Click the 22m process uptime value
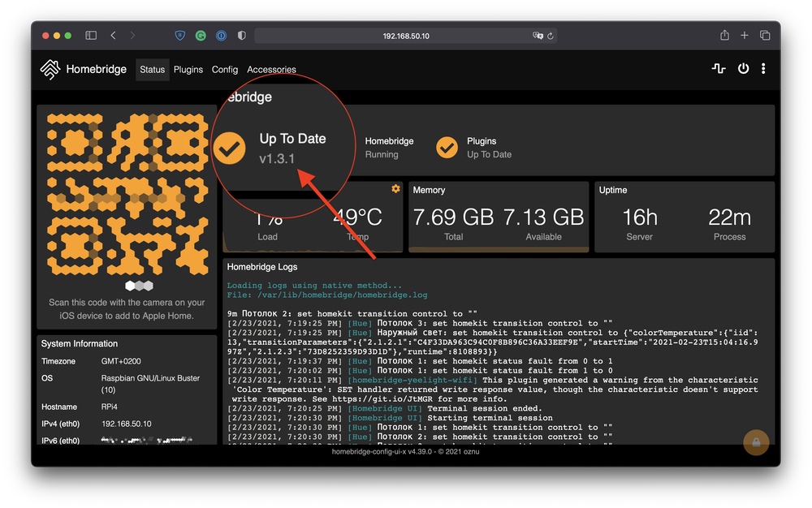The height and width of the screenshot is (508, 812). point(730,217)
